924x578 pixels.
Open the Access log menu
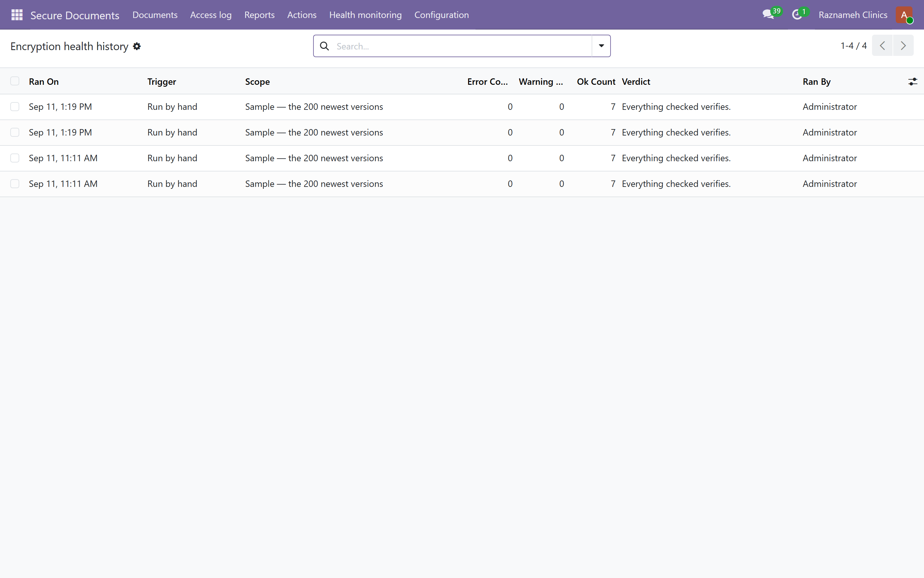[211, 15]
